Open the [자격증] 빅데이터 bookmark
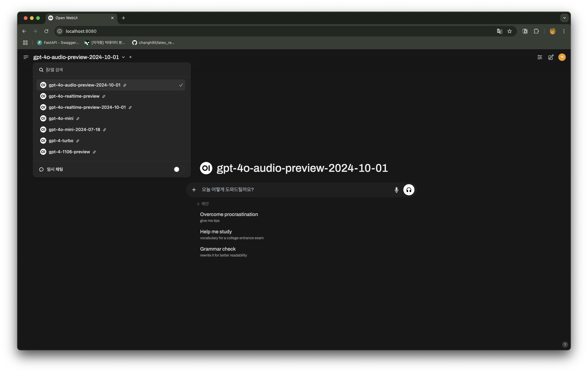This screenshot has height=373, width=588. [105, 43]
